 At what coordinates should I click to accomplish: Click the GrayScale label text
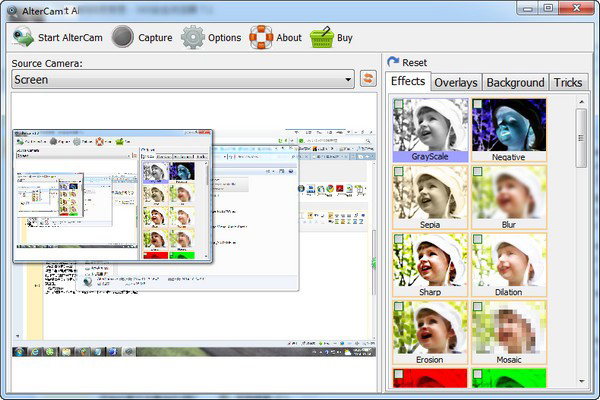430,157
